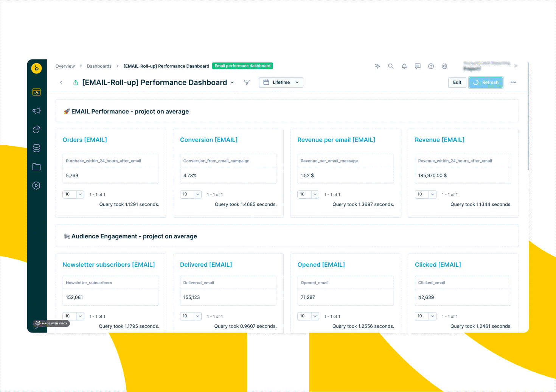Click the 155,123 delivered value
This screenshot has width=556, height=392.
[191, 297]
